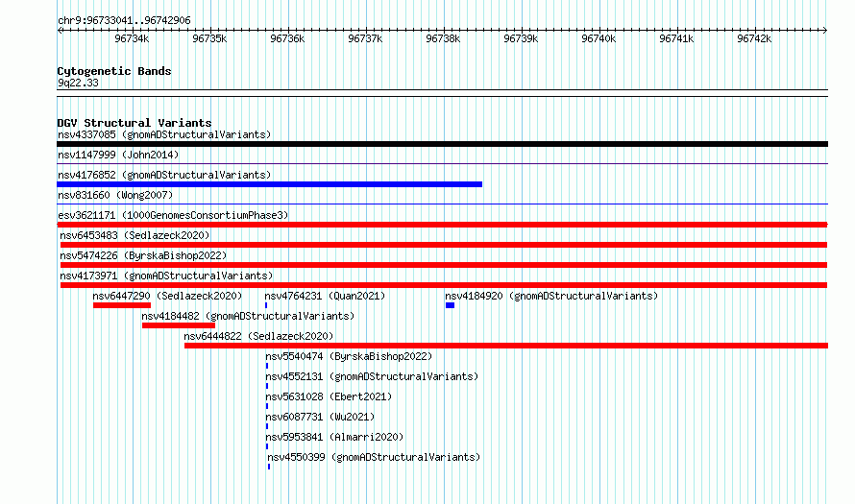Click the 96739k ruler position label
The width and height of the screenshot is (855, 504).
click(x=521, y=38)
